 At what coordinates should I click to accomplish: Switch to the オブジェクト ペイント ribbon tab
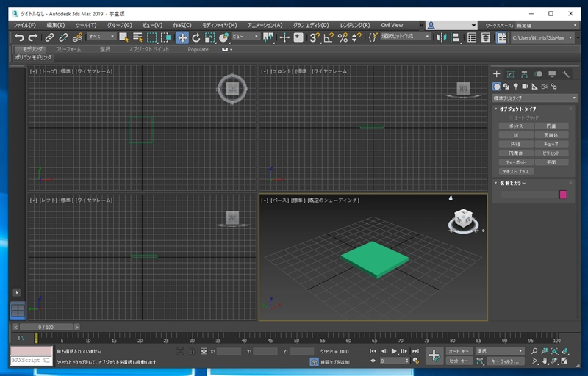pos(149,49)
